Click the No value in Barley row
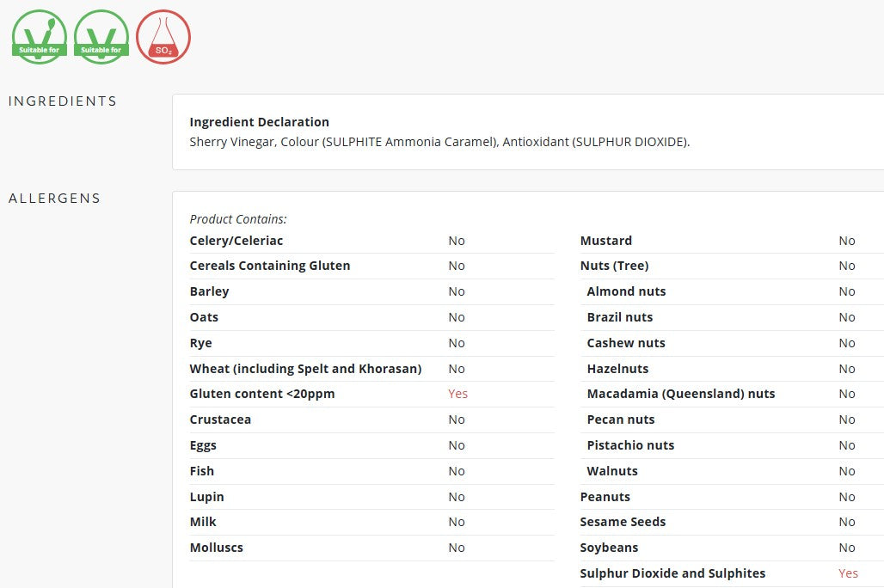 tap(457, 291)
